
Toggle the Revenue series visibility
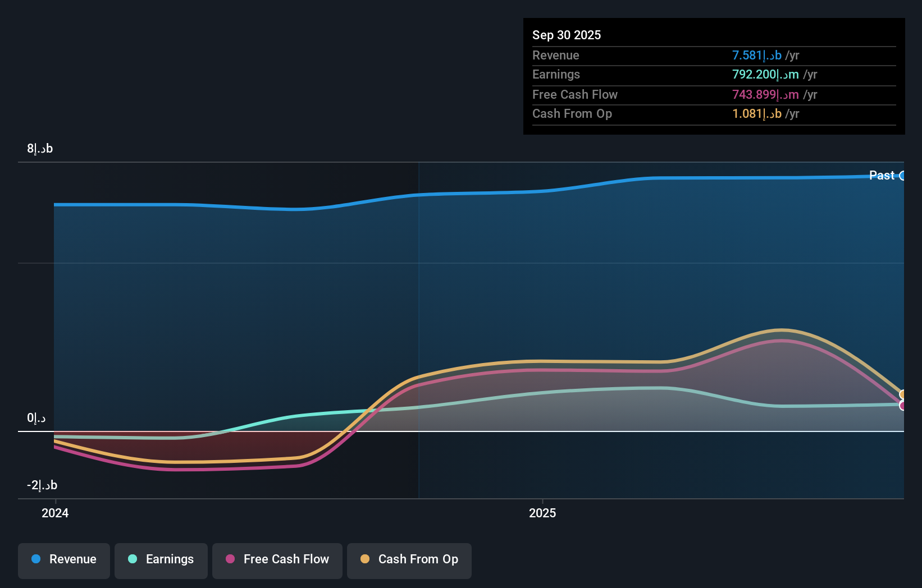[x=63, y=560]
